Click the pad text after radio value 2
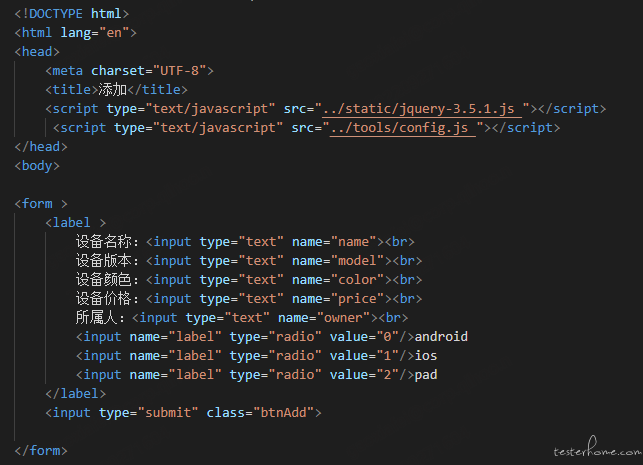 click(426, 375)
